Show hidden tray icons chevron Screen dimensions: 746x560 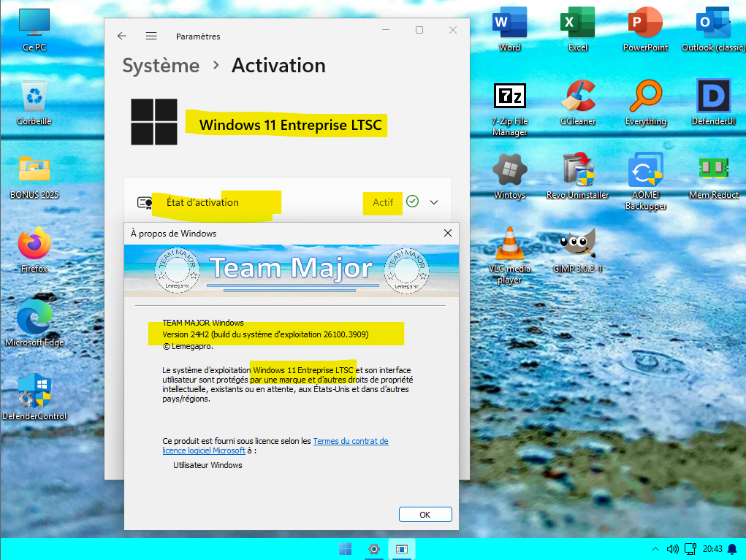655,549
